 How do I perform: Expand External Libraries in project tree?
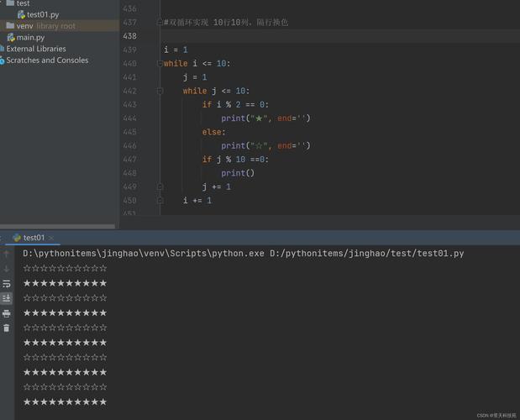pos(35,49)
